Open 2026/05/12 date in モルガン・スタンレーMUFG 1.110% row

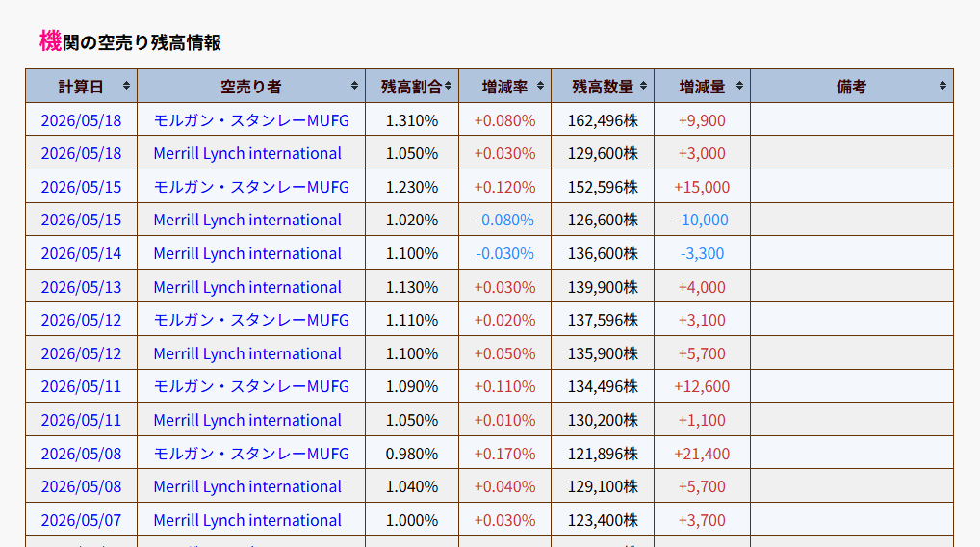point(81,320)
